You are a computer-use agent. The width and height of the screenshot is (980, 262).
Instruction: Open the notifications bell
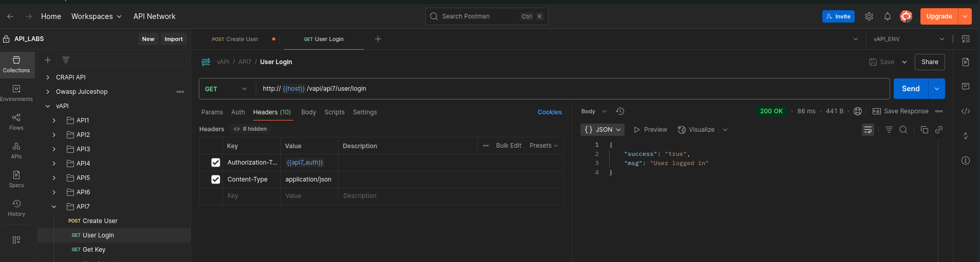888,16
